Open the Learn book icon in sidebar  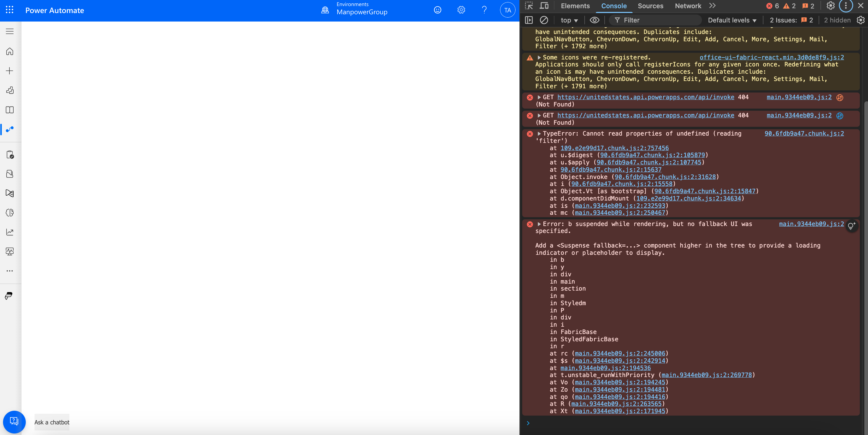(x=10, y=110)
